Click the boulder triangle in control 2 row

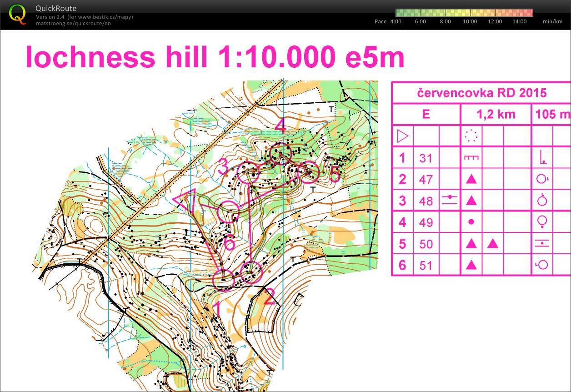(471, 179)
